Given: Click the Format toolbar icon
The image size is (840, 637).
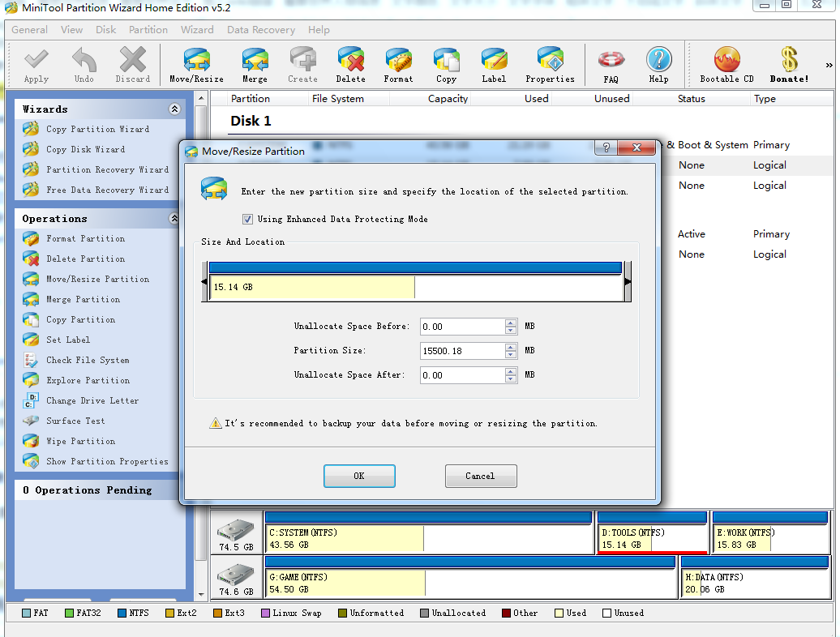Looking at the screenshot, I should pos(398,59).
